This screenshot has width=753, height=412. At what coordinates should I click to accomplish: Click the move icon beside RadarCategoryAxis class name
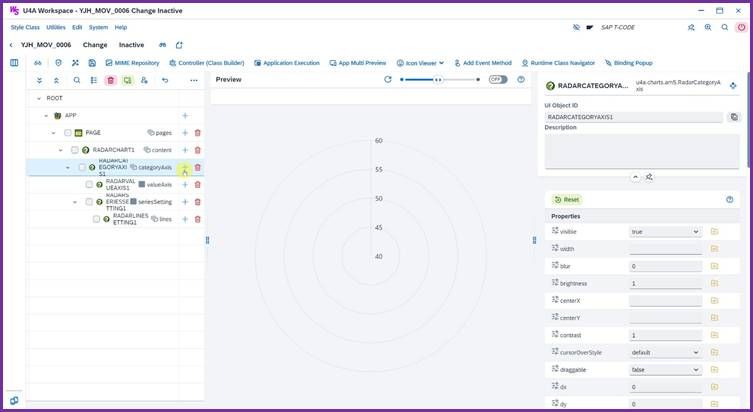pos(733,86)
